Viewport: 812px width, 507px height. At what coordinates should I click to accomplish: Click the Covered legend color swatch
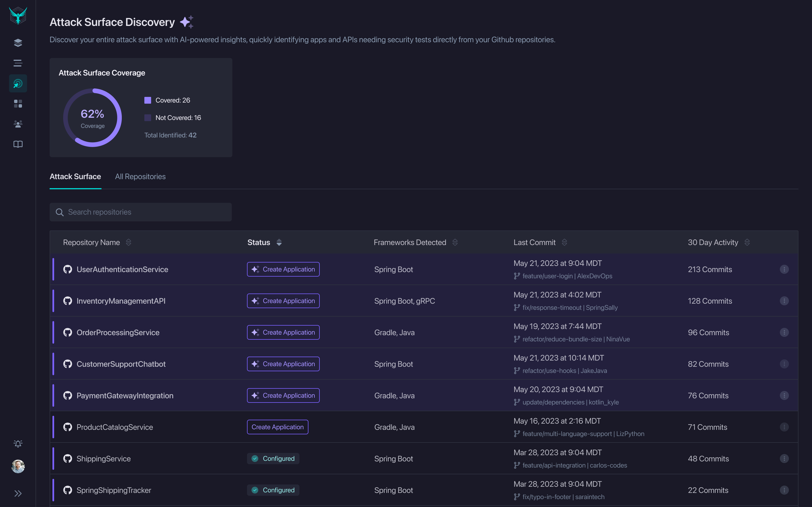148,100
